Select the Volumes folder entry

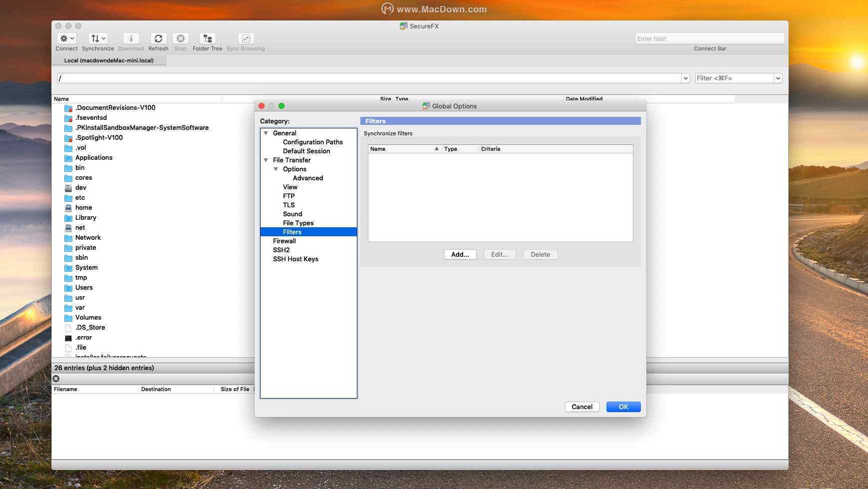pyautogui.click(x=88, y=317)
